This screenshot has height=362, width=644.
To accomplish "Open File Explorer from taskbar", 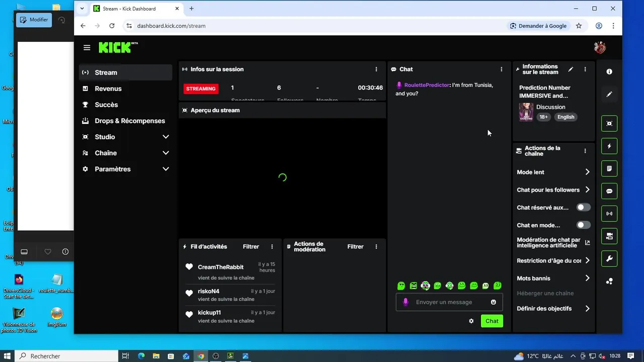I will click(156, 356).
